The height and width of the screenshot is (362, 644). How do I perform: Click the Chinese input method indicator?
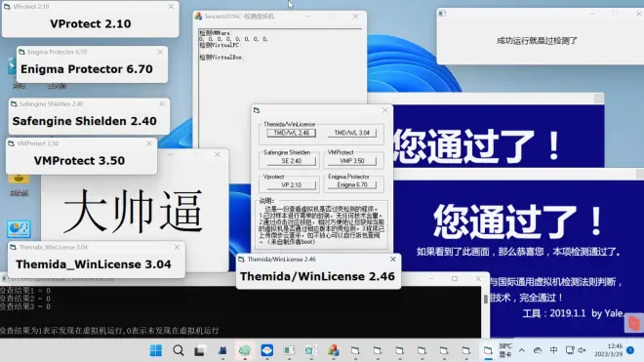point(553,350)
